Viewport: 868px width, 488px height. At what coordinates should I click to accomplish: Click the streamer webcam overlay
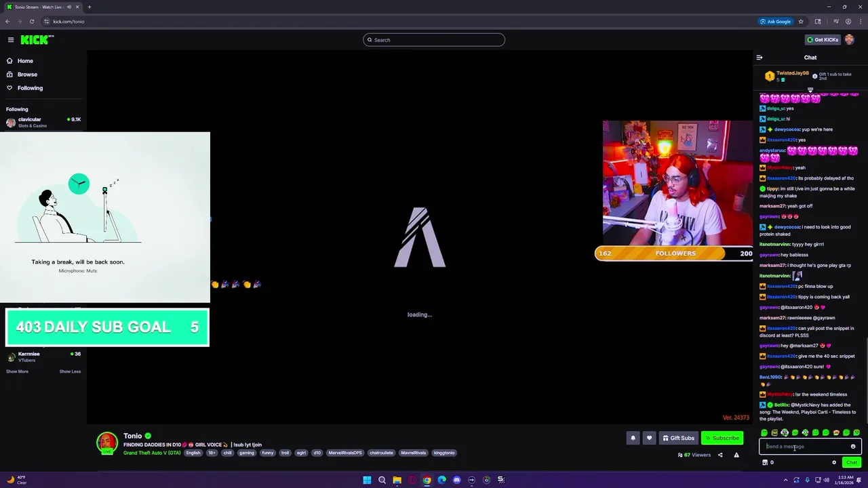[x=677, y=183]
